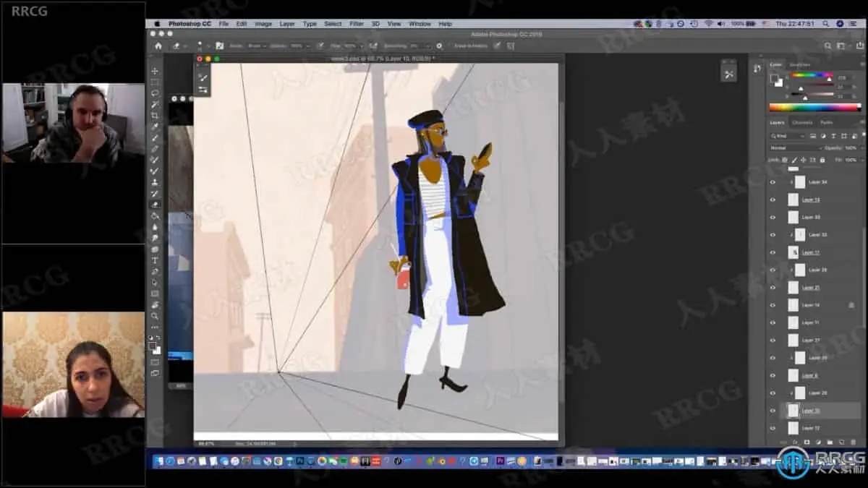Open the Window menu

pyautogui.click(x=420, y=24)
